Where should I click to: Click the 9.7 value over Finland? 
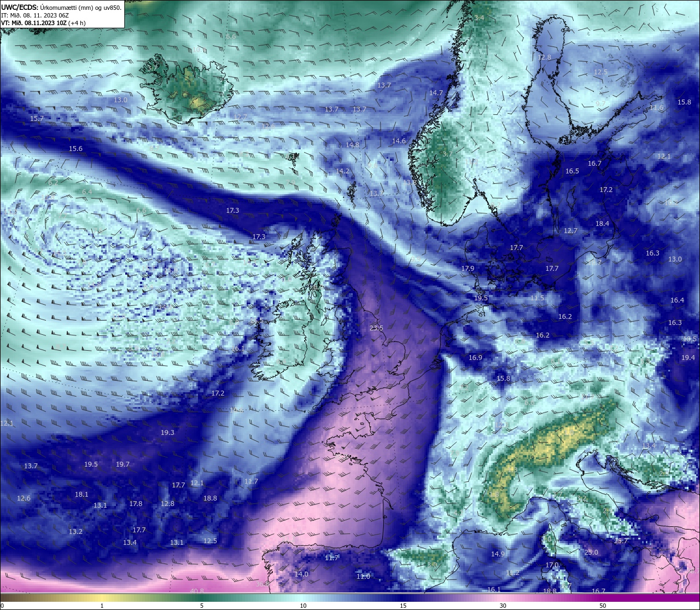(600, 104)
